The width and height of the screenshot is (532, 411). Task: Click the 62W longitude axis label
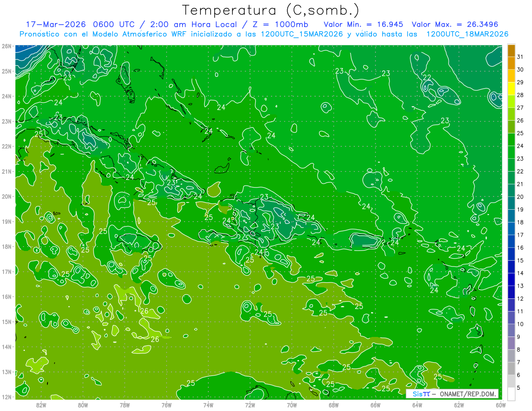tap(459, 405)
